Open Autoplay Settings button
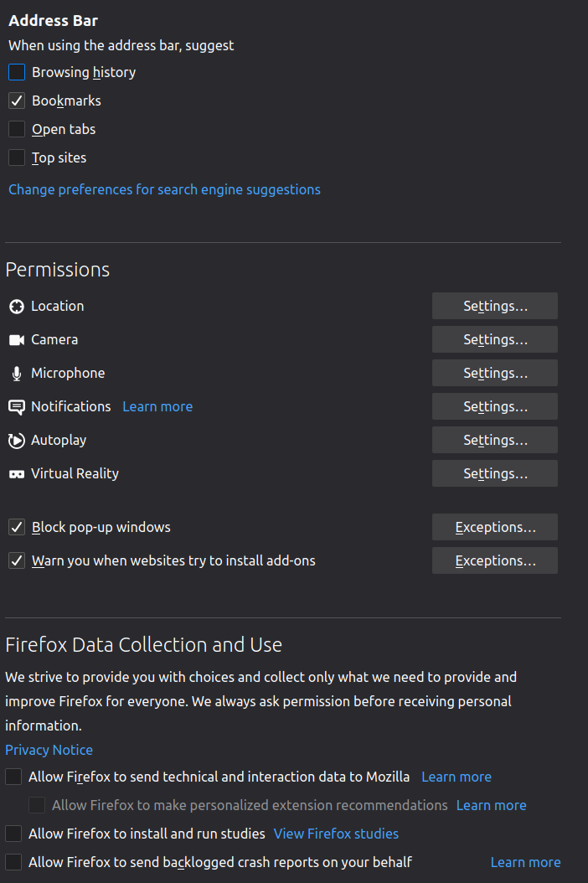Image resolution: width=588 pixels, height=883 pixels. pyautogui.click(x=495, y=440)
